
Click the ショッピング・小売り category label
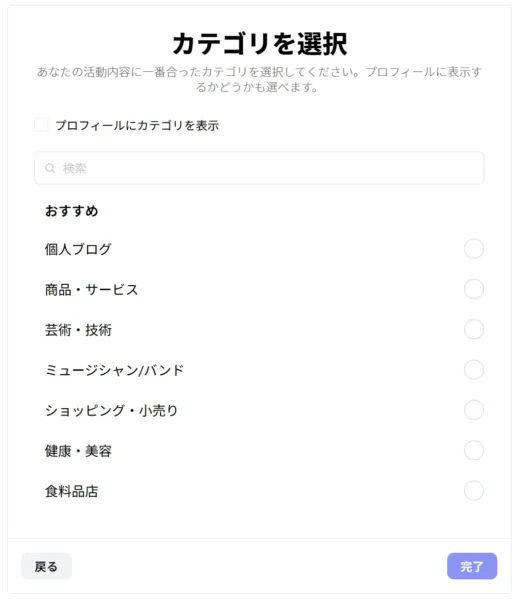tap(111, 411)
